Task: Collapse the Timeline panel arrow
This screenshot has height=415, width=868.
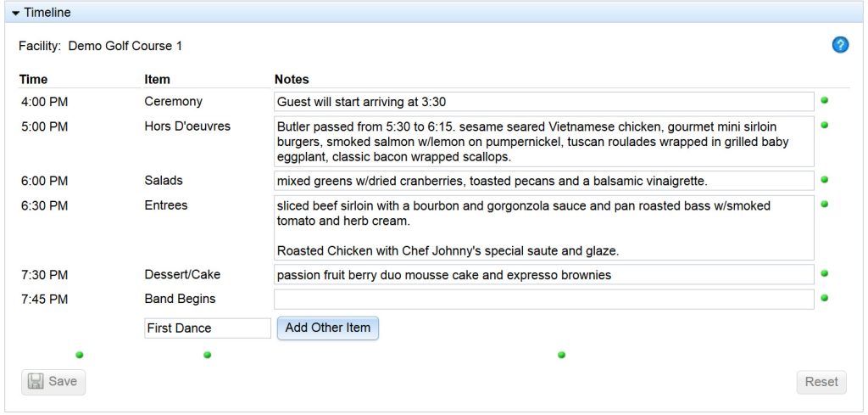Action: tap(15, 12)
